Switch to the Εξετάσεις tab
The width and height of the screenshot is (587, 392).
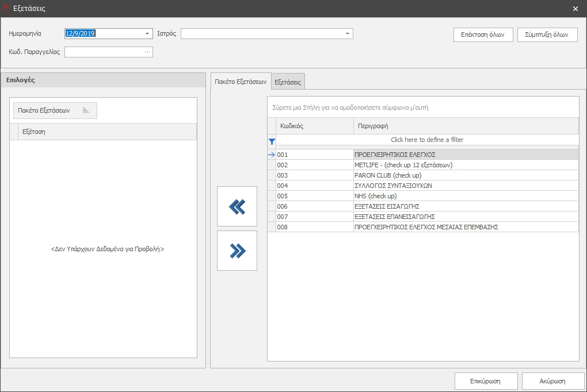tap(288, 82)
